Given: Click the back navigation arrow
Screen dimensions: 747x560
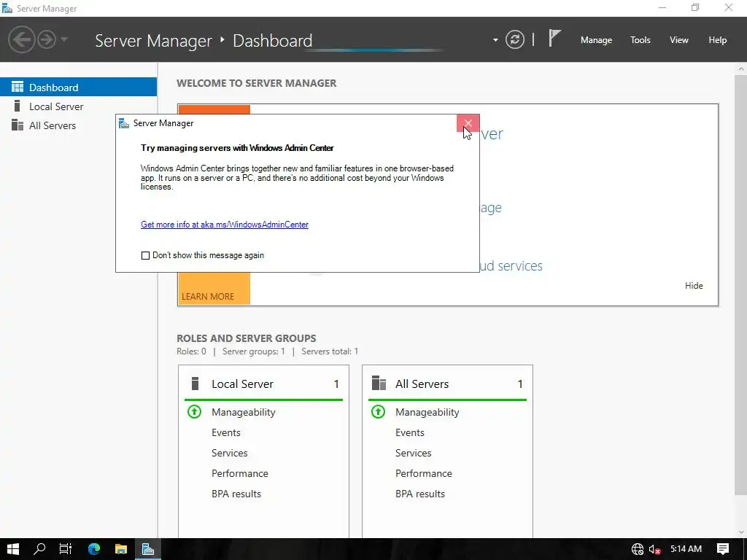Looking at the screenshot, I should pyautogui.click(x=21, y=39).
